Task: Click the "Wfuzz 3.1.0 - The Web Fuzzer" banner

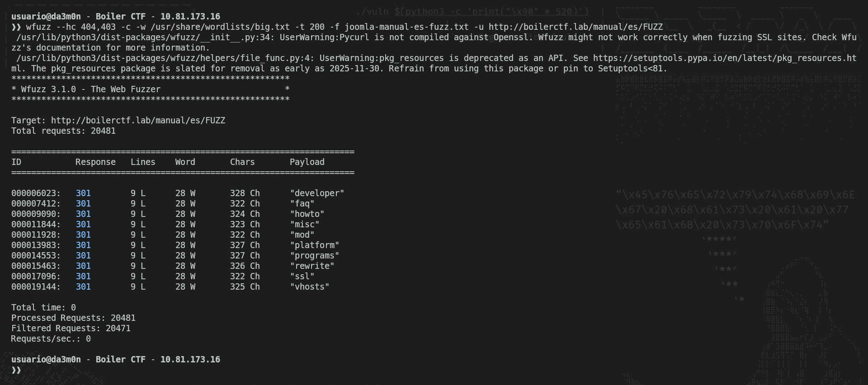Action: coord(90,89)
